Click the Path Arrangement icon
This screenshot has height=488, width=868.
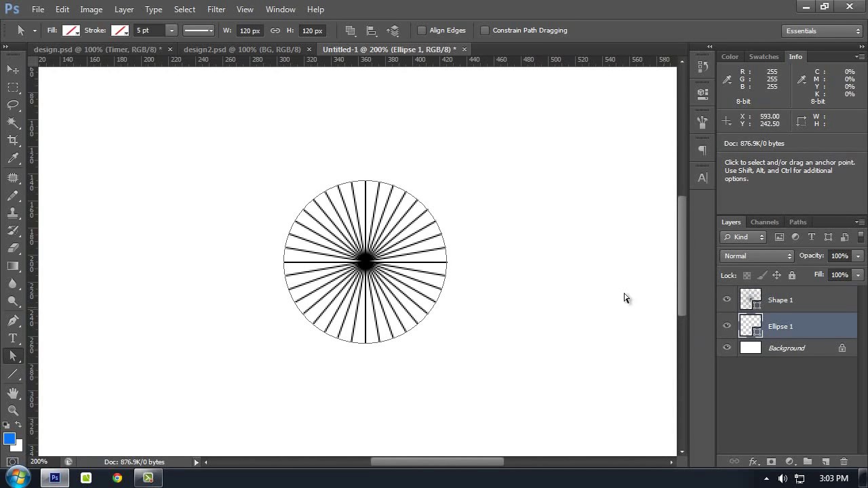(393, 30)
